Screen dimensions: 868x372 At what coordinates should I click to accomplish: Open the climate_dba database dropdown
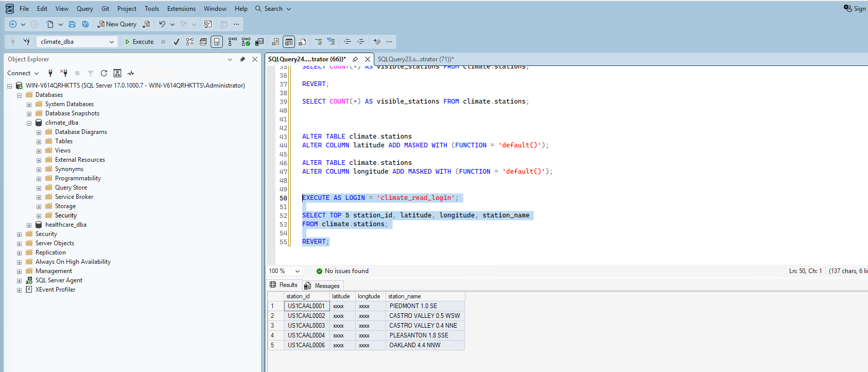111,42
